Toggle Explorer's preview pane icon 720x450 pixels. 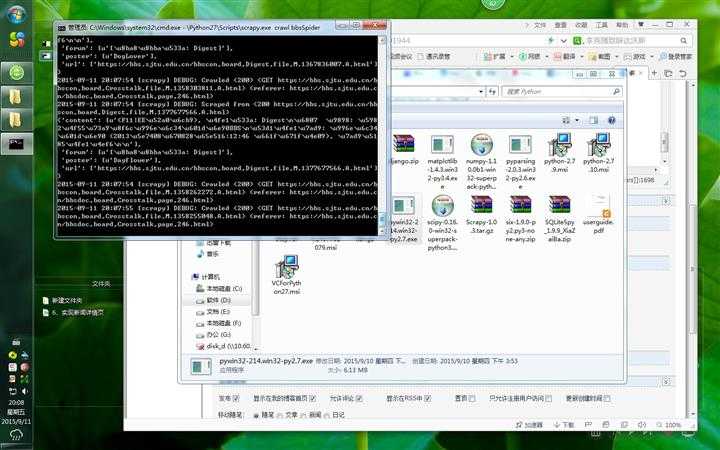click(x=593, y=120)
